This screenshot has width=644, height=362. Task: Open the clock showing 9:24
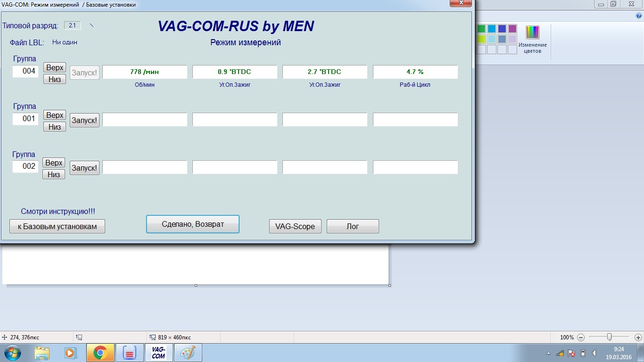(x=619, y=353)
